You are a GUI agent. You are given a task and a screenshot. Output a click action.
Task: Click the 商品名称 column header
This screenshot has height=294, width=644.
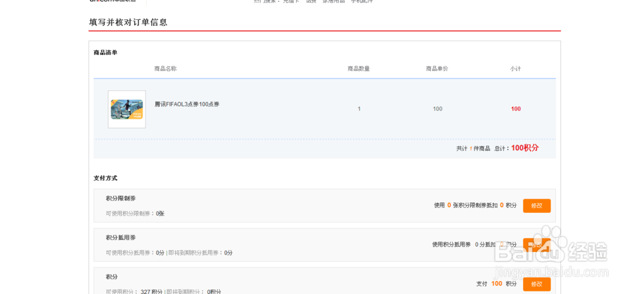[x=166, y=69]
